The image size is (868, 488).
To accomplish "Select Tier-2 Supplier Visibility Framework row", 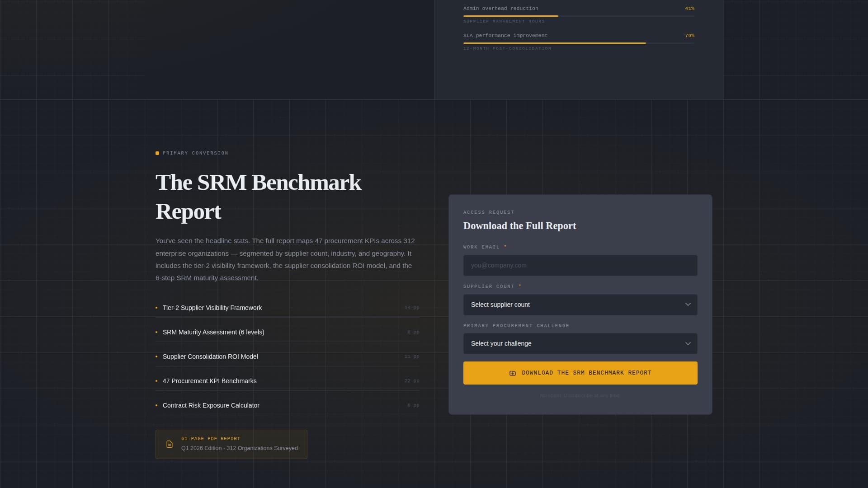I will pyautogui.click(x=288, y=308).
